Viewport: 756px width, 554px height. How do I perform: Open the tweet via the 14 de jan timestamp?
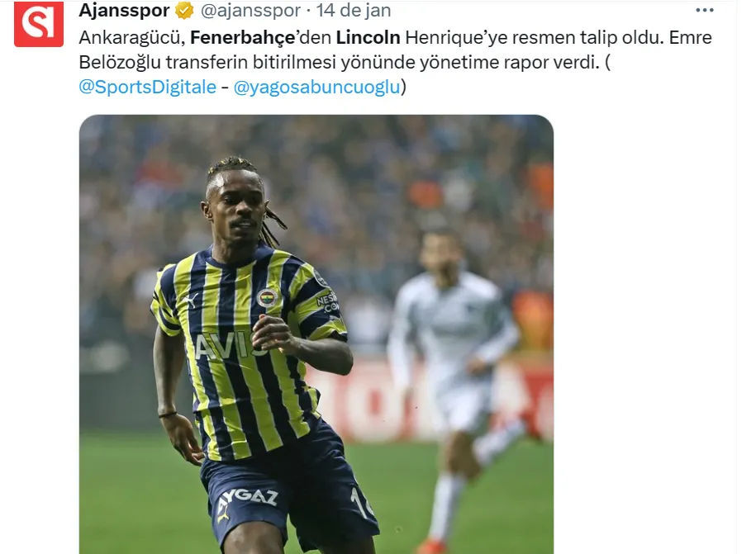[x=354, y=10]
